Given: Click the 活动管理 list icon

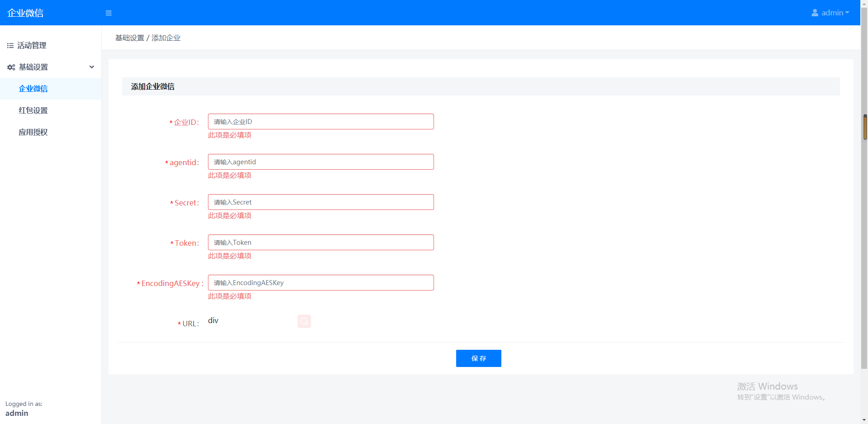Looking at the screenshot, I should (10, 45).
